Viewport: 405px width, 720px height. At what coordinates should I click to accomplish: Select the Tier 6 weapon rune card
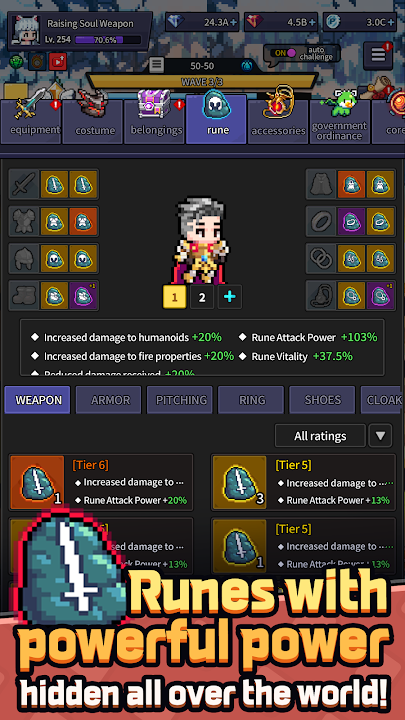coord(101,482)
